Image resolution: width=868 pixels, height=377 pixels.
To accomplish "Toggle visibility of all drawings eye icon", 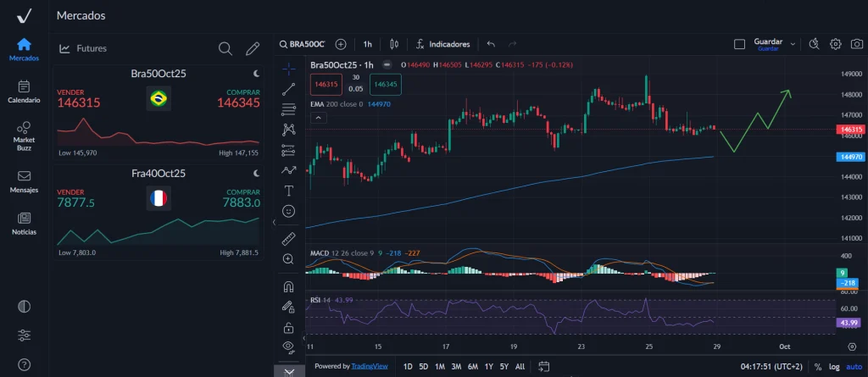I will (x=289, y=347).
